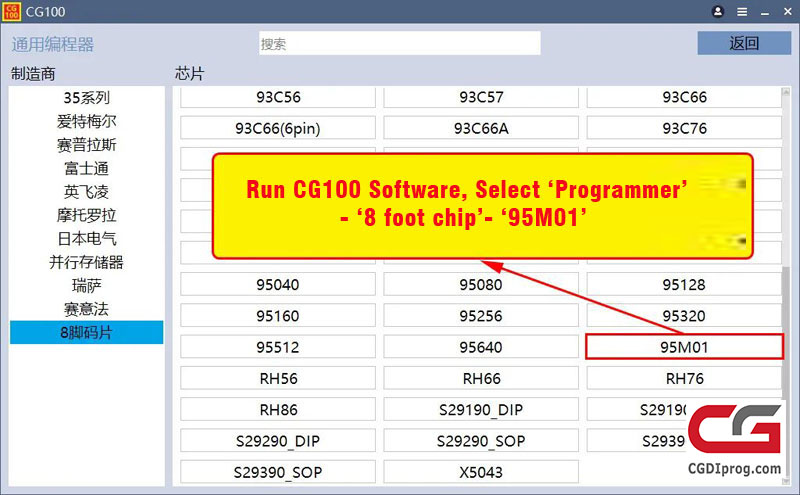Select manufacturer 35系列
This screenshot has height=495, width=800.
86,97
